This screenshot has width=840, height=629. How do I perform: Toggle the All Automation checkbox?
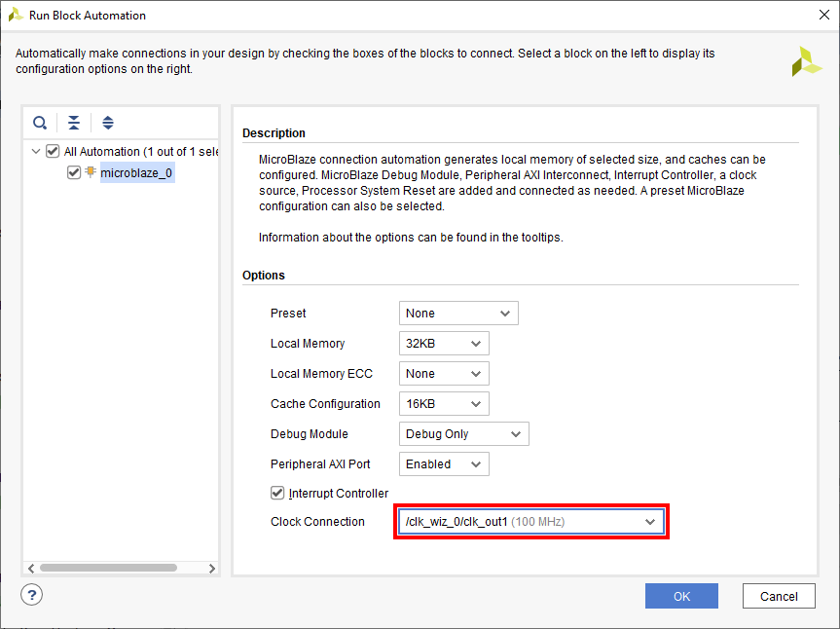[x=53, y=151]
